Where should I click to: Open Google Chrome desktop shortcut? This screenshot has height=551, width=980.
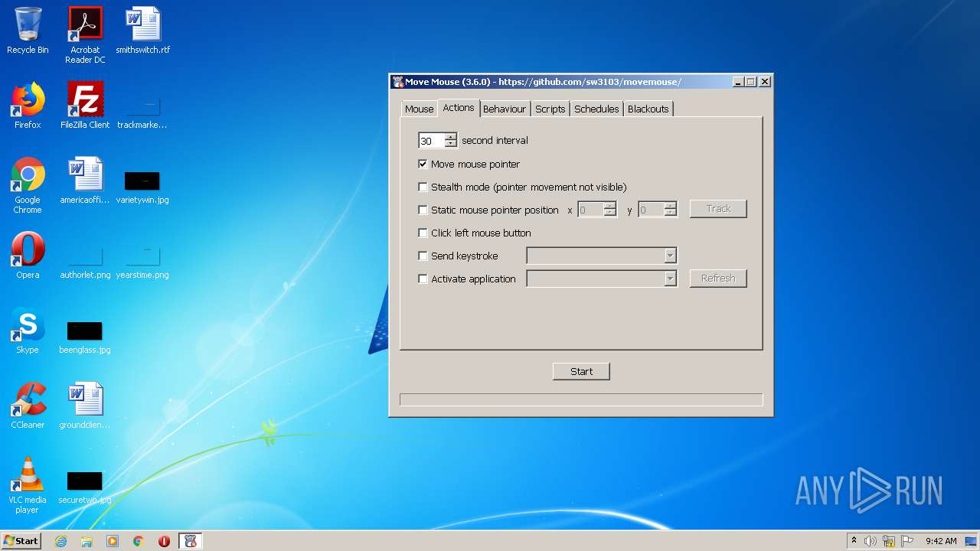[28, 185]
